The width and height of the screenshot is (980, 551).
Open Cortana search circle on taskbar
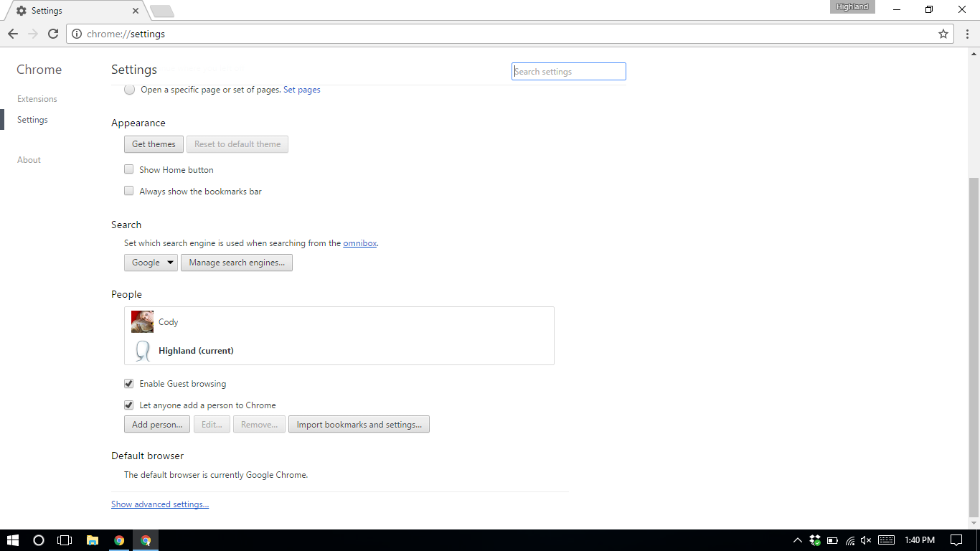(x=39, y=540)
